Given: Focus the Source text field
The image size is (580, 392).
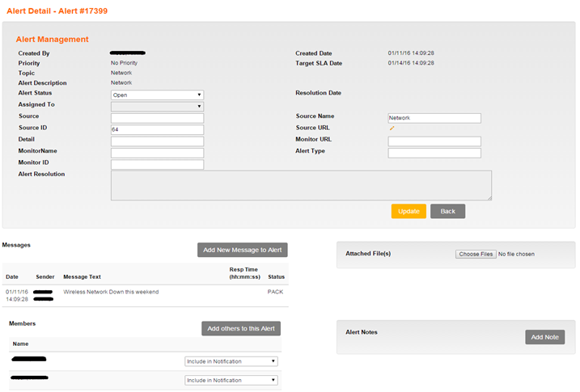Looking at the screenshot, I should (157, 118).
